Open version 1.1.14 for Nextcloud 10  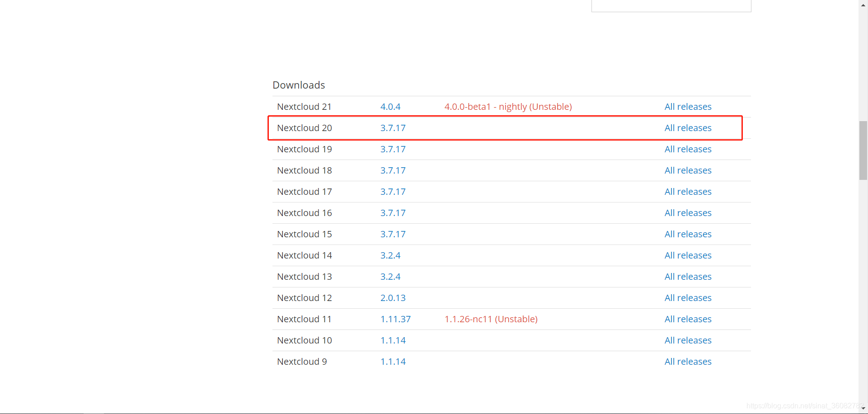393,340
